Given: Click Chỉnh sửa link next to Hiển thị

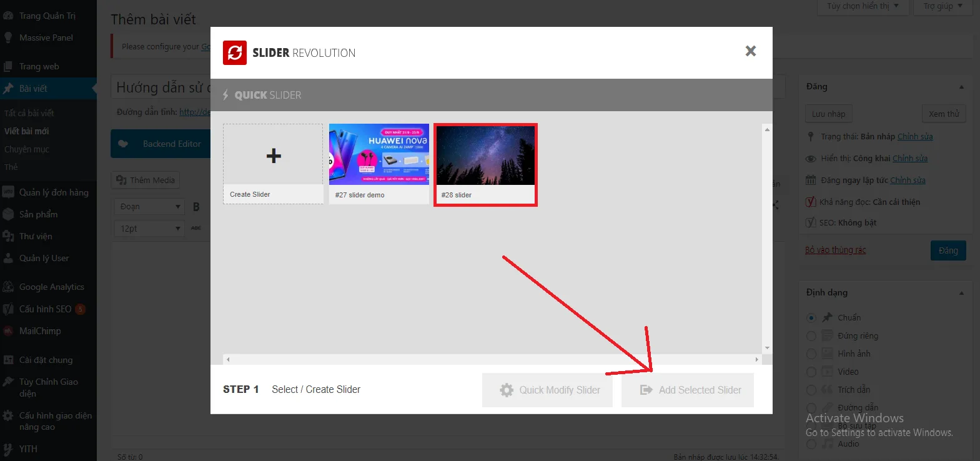Looking at the screenshot, I should pyautogui.click(x=910, y=158).
